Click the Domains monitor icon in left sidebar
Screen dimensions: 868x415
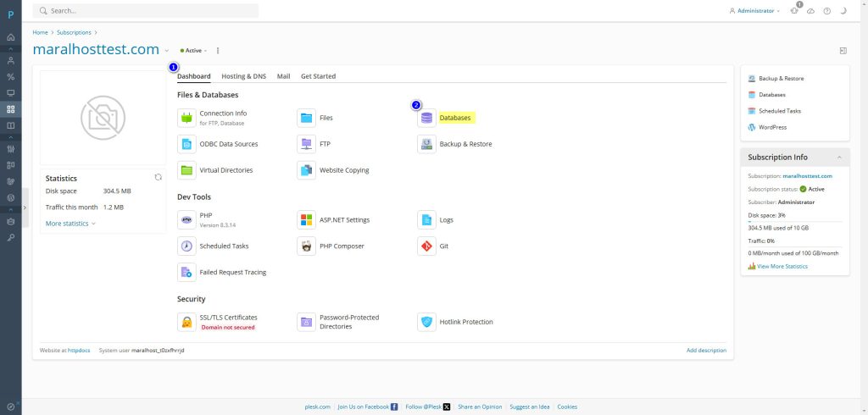tap(10, 93)
